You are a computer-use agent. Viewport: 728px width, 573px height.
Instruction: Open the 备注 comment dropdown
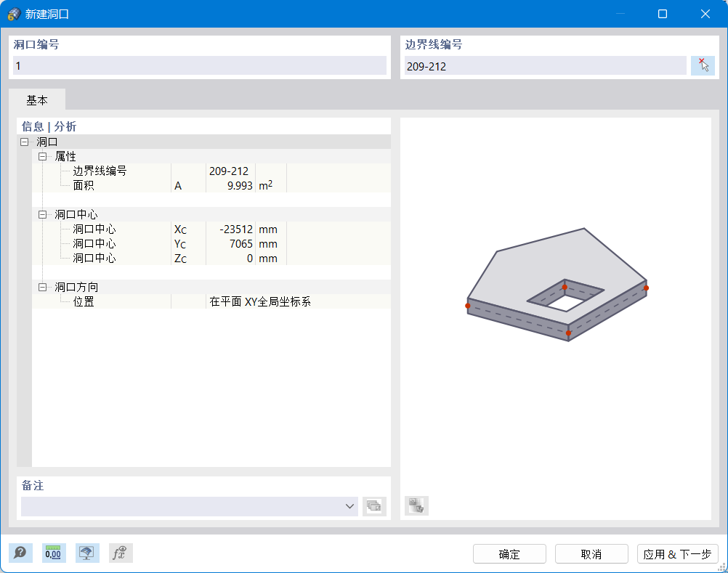[x=349, y=506]
